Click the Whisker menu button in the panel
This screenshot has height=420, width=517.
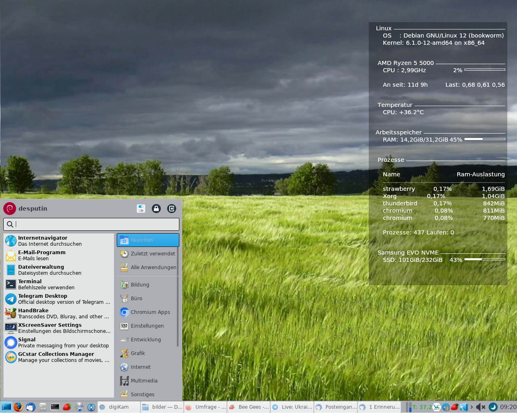tap(6, 407)
